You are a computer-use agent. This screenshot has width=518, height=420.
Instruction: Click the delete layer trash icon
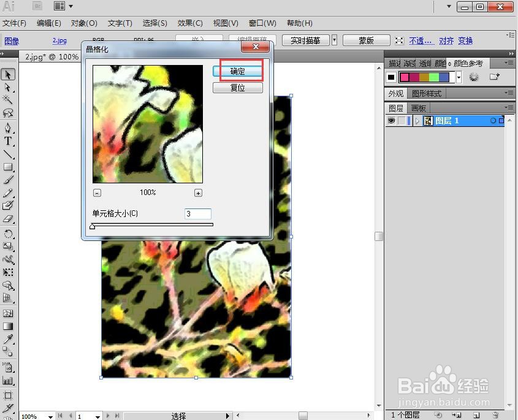coord(495,415)
